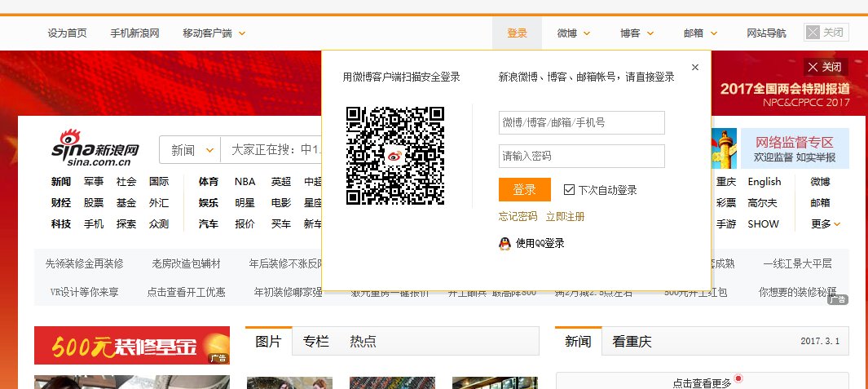Expand the 邮箱 dropdown in top bar

pos(714,33)
